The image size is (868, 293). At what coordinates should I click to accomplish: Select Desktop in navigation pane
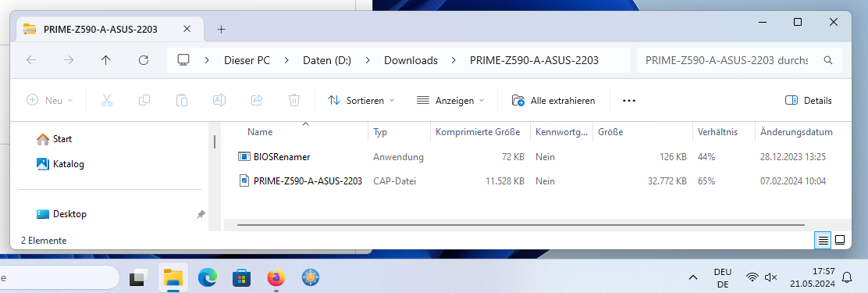[62, 214]
